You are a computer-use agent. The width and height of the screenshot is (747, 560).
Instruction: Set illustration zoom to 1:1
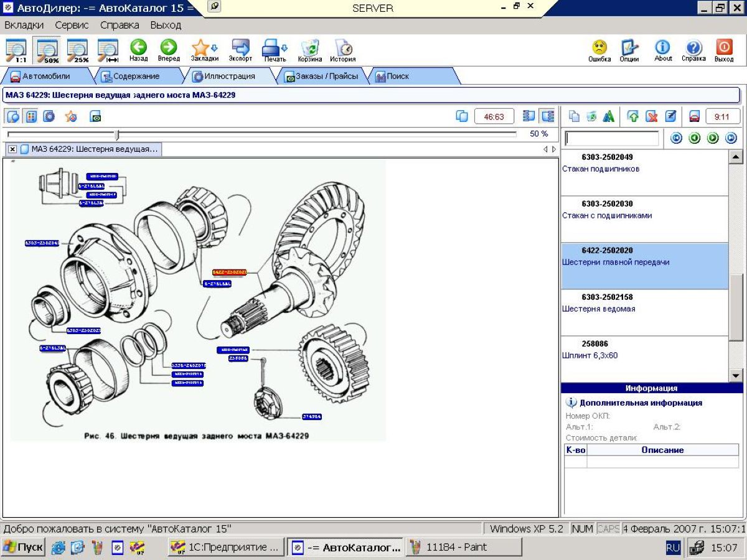[x=16, y=51]
